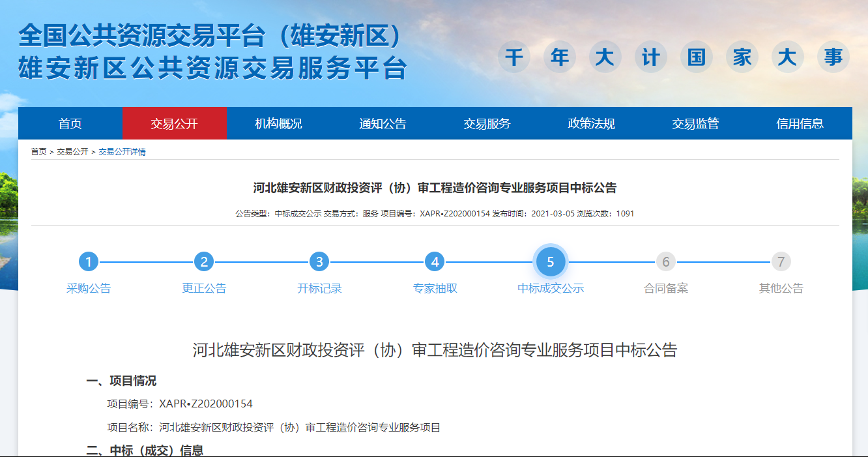
Task: Click the 二、中标（成交）信息 heading
Action: pyautogui.click(x=145, y=450)
